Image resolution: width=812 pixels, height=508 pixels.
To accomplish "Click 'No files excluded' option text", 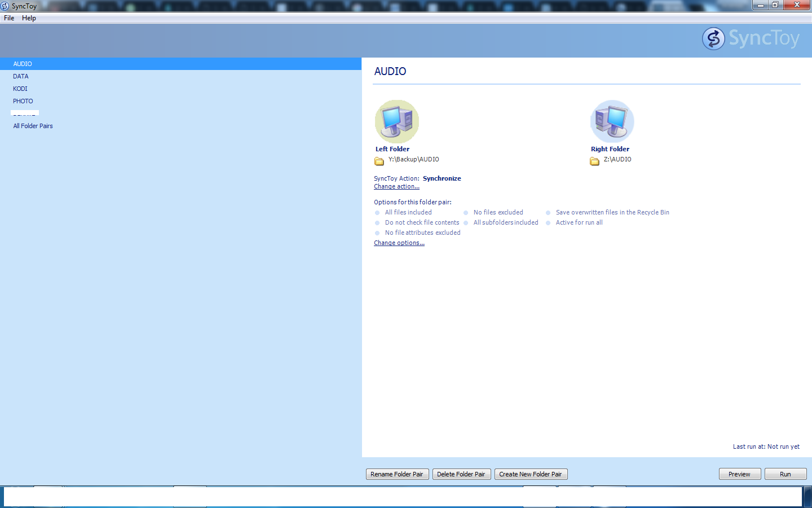I will click(498, 212).
